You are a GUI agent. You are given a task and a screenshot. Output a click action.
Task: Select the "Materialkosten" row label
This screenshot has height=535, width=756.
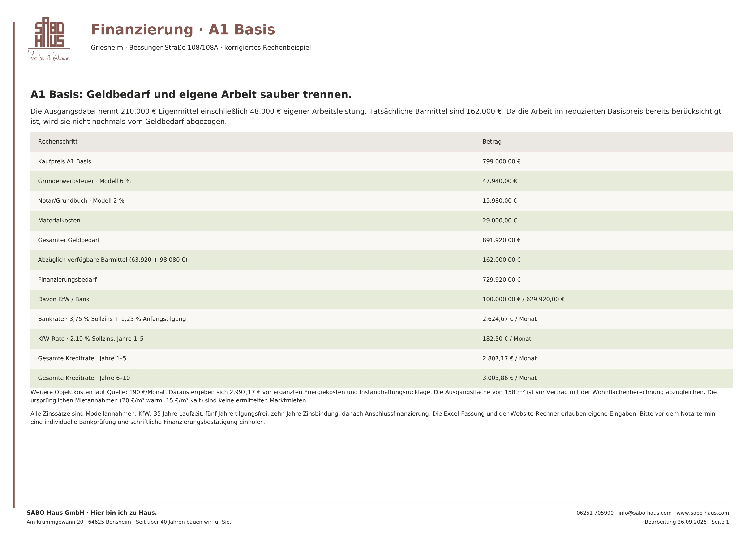[x=59, y=220]
